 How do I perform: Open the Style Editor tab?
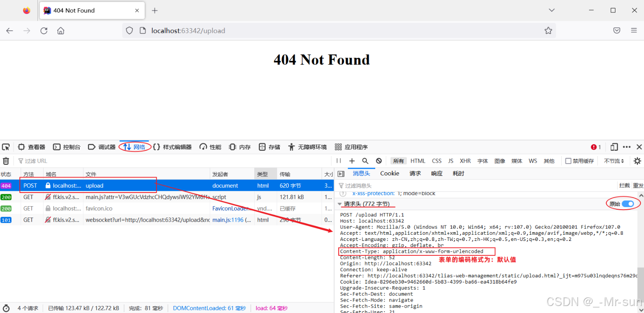pos(172,147)
